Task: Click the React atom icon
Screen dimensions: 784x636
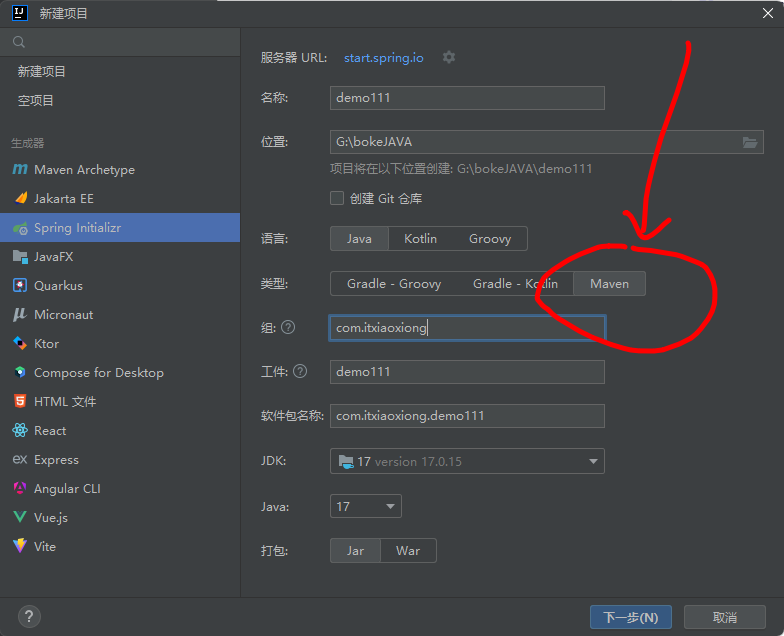Action: 20,430
